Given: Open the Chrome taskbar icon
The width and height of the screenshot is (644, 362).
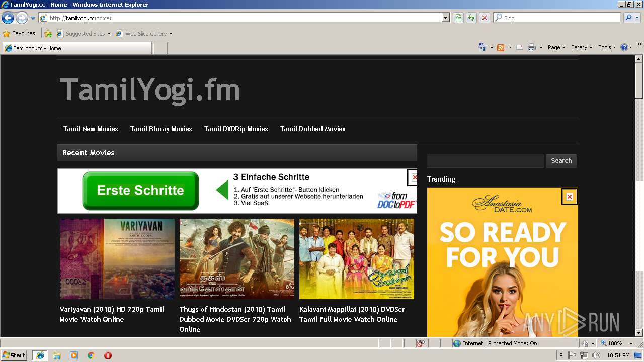Looking at the screenshot, I should click(x=91, y=355).
